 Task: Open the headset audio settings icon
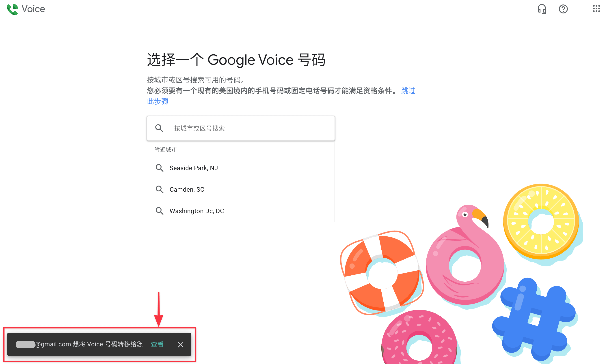point(542,9)
